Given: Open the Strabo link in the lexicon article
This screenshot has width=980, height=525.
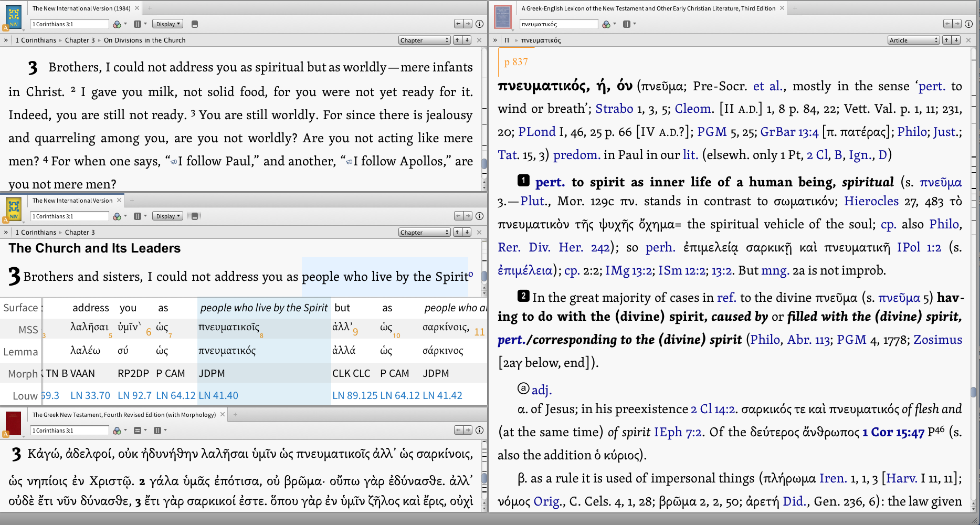Looking at the screenshot, I should [x=614, y=109].
